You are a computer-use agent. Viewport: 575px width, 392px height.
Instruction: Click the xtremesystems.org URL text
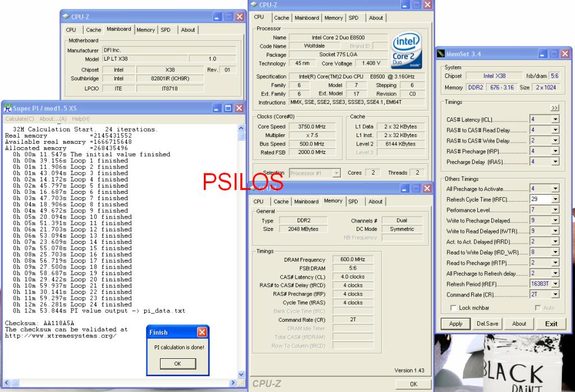[x=61, y=335]
